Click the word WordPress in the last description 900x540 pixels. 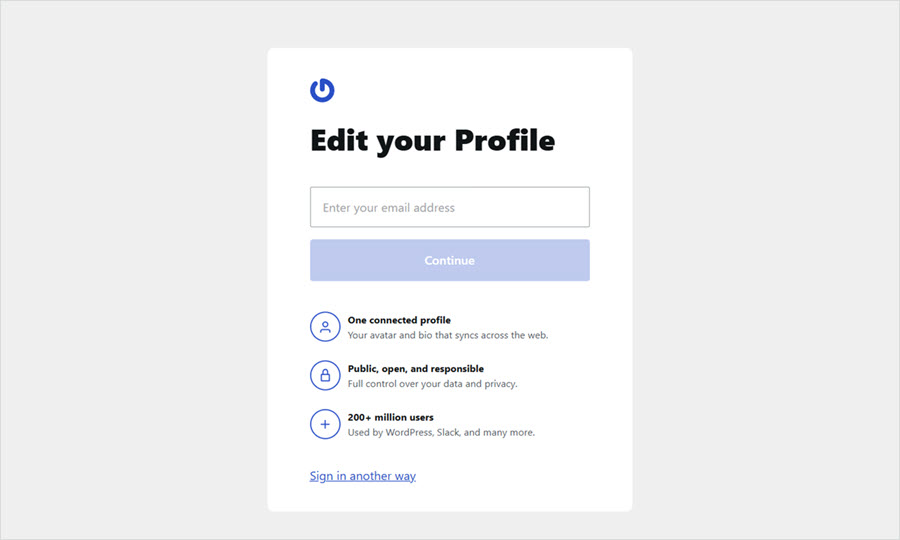414,433
